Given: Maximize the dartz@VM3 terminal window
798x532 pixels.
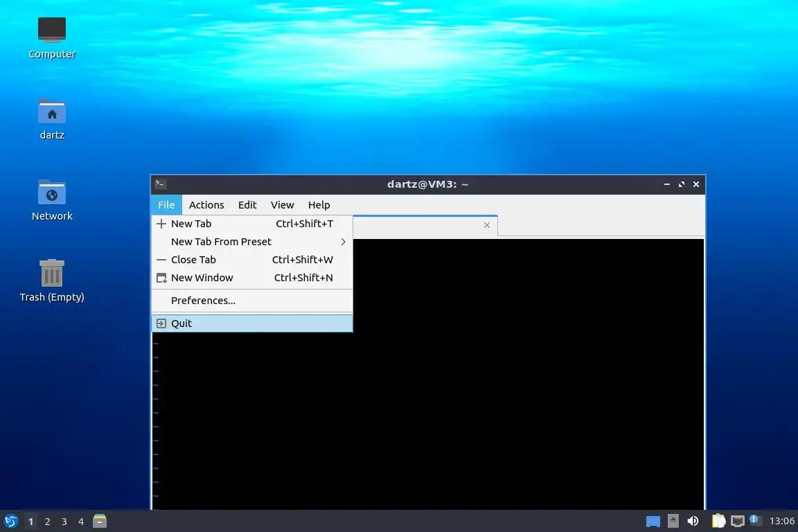Looking at the screenshot, I should click(x=682, y=184).
